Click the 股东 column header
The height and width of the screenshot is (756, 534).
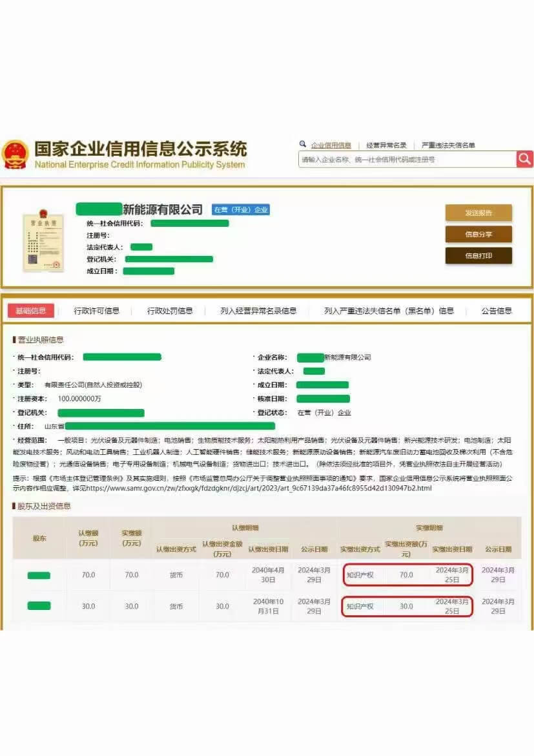(39, 538)
